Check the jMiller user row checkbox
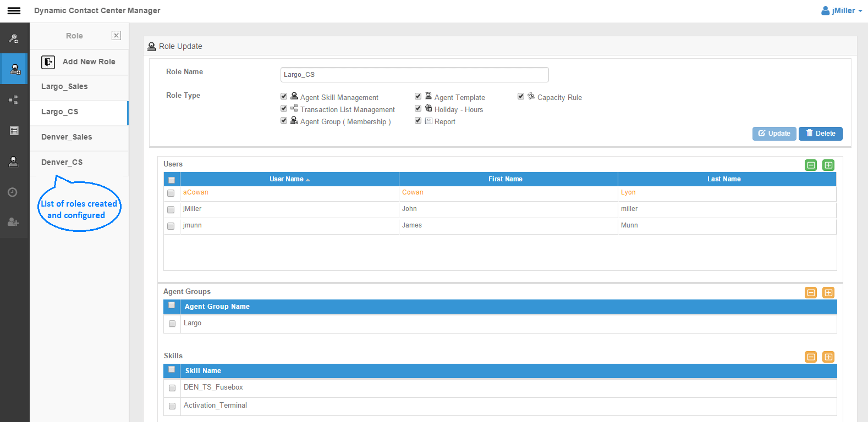Screen dimensions: 868x422 coord(171,210)
